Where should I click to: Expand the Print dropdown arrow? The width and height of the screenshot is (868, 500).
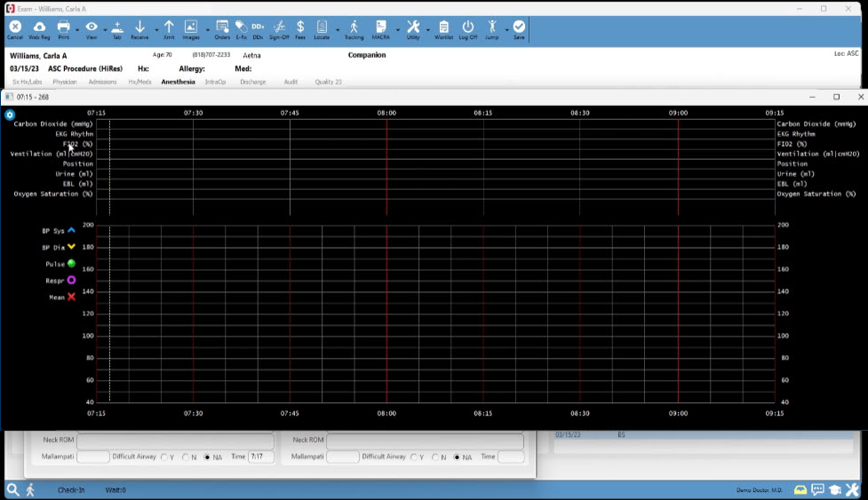(x=76, y=29)
